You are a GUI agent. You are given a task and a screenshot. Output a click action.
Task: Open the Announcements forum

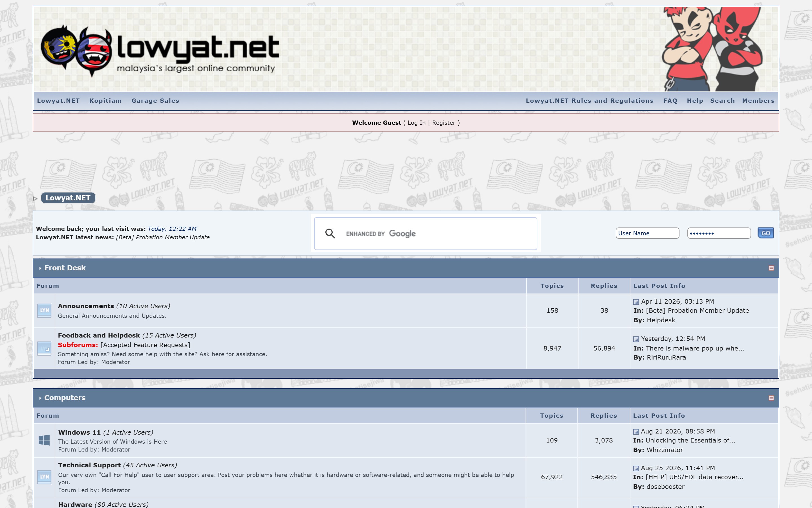86,306
